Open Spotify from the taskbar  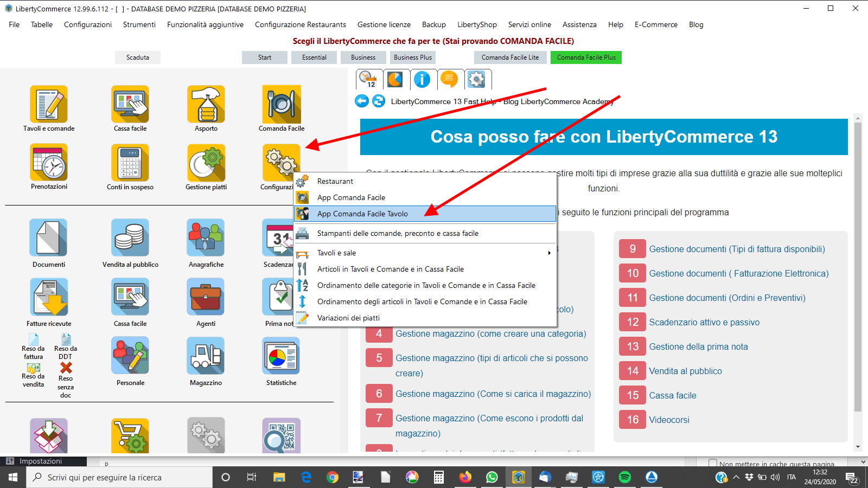coord(624,477)
